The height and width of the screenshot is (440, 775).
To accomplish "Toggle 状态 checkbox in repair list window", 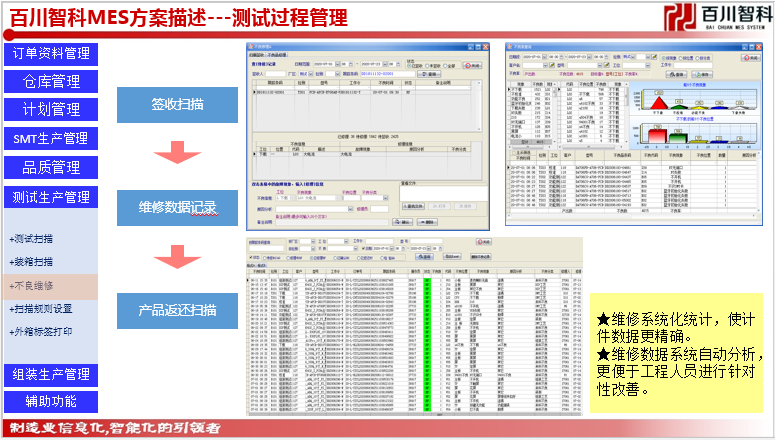I will (251, 257).
